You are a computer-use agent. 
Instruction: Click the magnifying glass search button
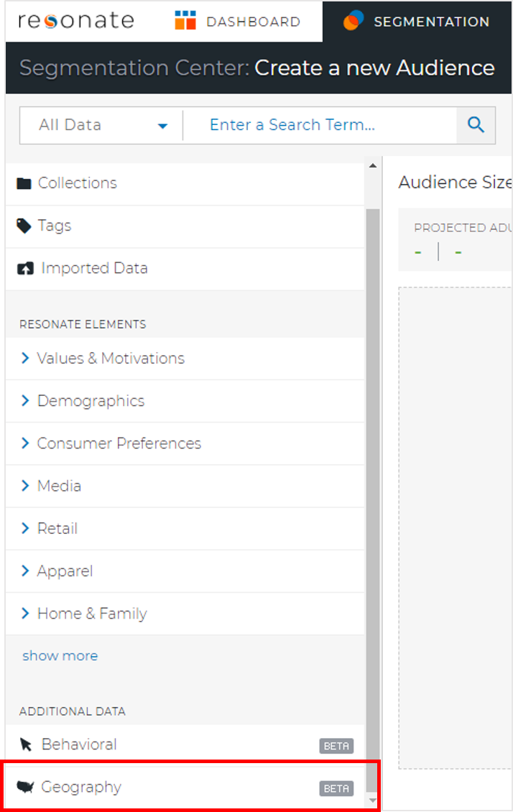point(476,125)
